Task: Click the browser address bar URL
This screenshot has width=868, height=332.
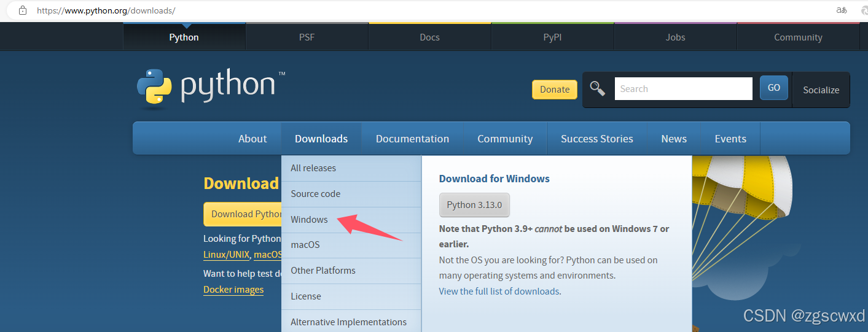Action: 106,11
